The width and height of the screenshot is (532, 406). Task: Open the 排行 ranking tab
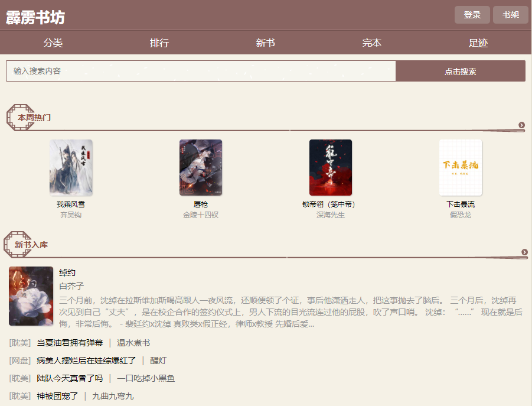click(x=159, y=43)
